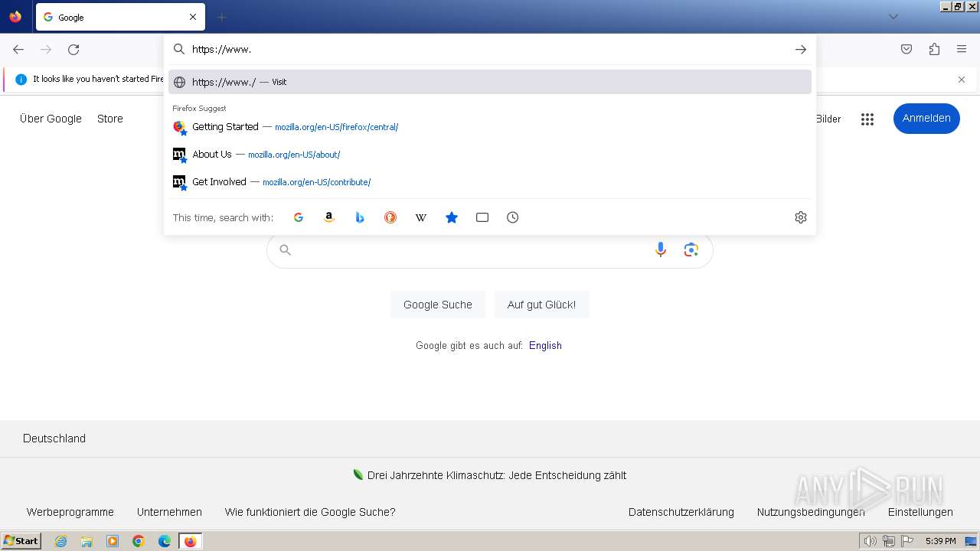Click the go arrow in address bar

(801, 50)
